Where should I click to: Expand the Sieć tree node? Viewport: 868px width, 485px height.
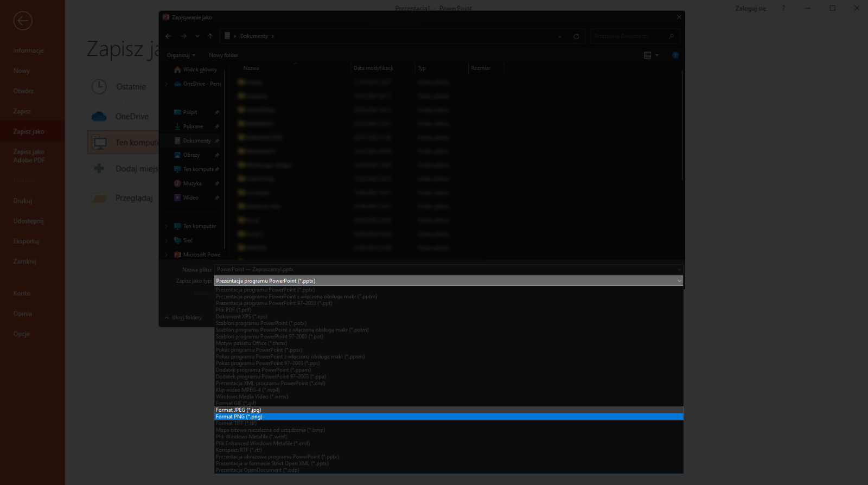tap(167, 240)
